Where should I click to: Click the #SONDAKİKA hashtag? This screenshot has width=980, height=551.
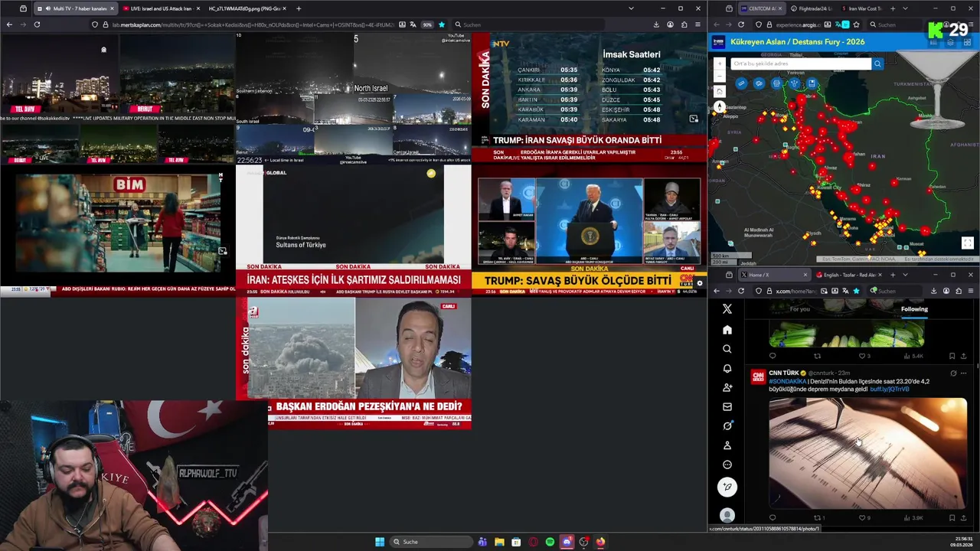[787, 381]
